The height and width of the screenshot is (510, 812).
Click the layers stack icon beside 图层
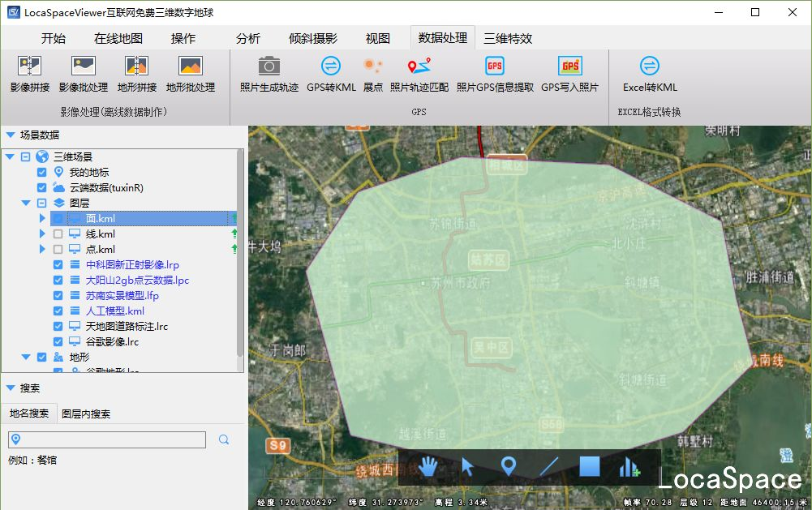point(59,203)
